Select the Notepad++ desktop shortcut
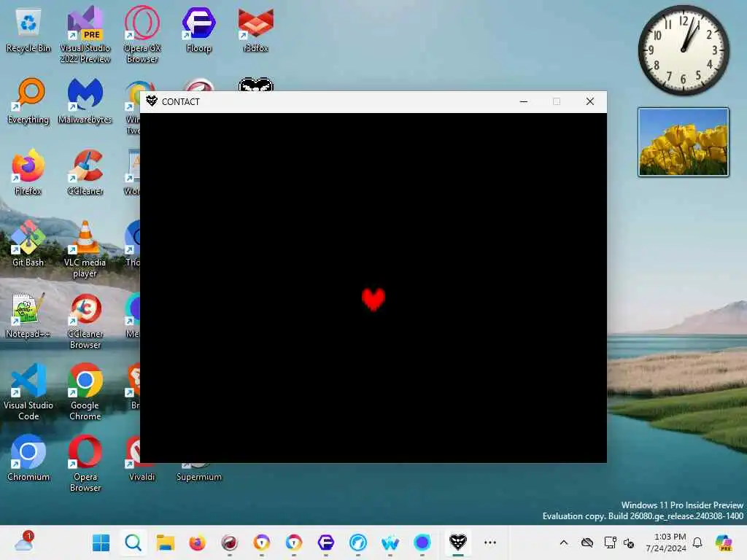This screenshot has height=560, width=747. click(28, 315)
